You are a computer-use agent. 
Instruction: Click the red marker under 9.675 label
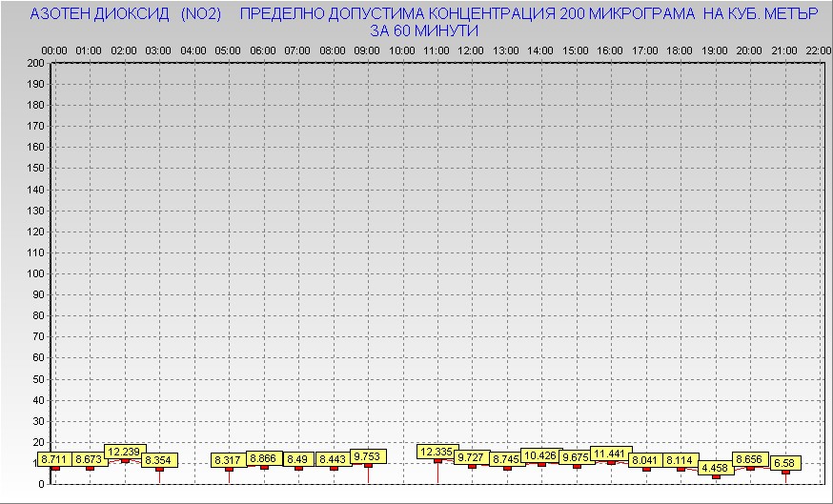pyautogui.click(x=577, y=466)
